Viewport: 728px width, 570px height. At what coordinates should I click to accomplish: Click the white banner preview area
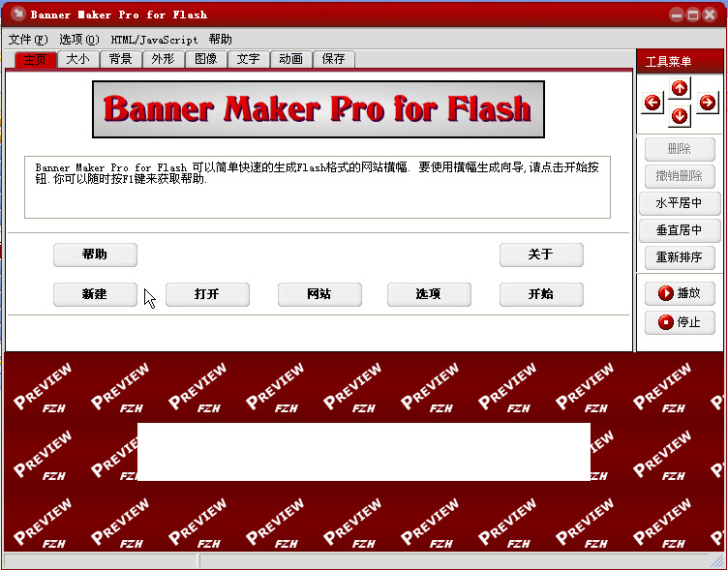pos(364,452)
